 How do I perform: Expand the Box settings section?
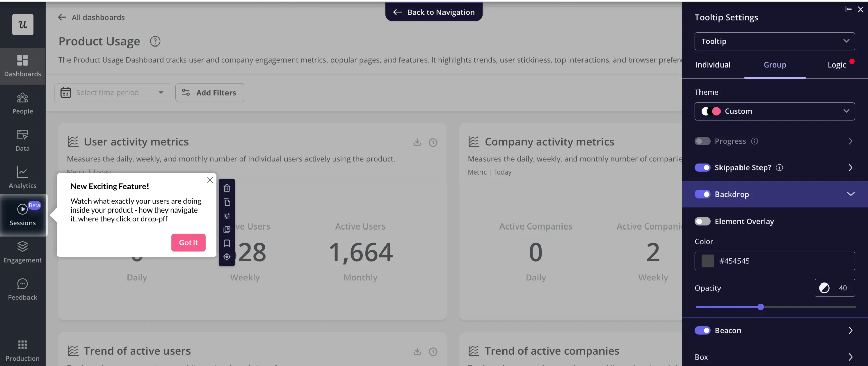[774, 357]
